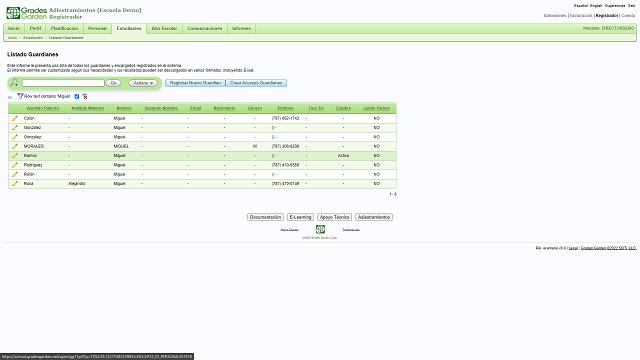Click the Apoyo Técnico button

(334, 217)
